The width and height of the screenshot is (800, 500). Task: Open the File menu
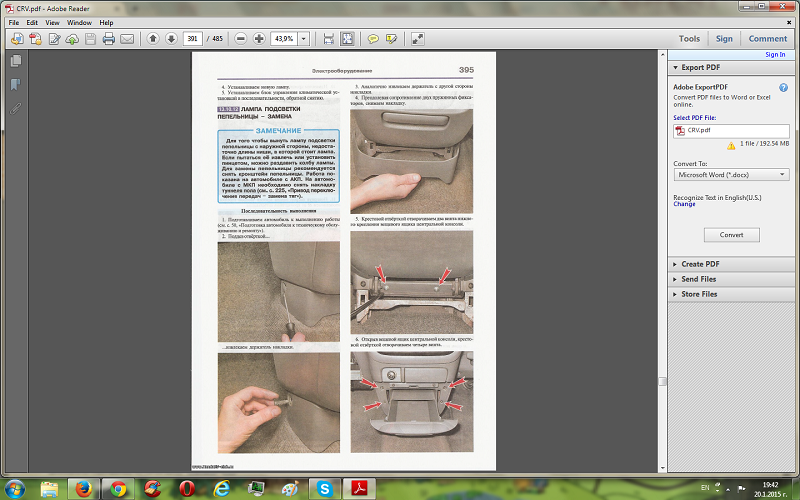(14, 22)
